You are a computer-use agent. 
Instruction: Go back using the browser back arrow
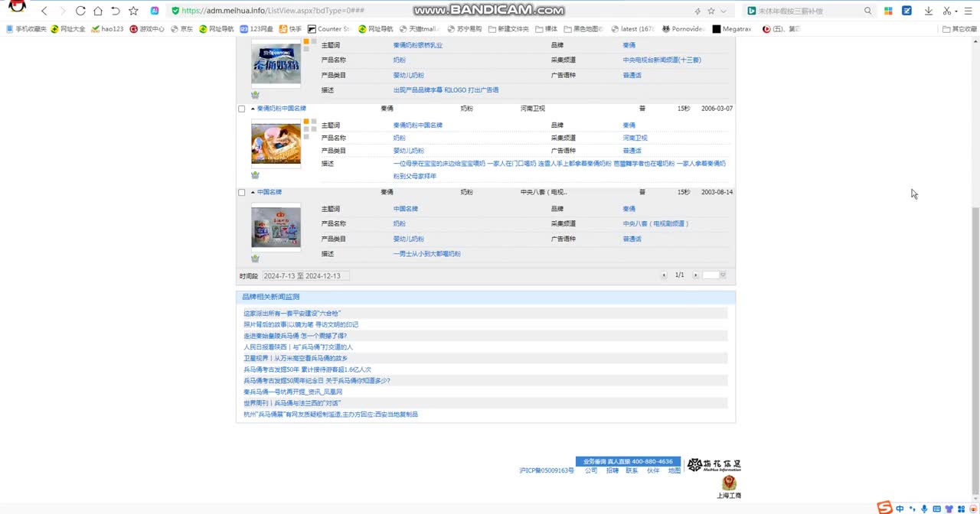pyautogui.click(x=44, y=11)
